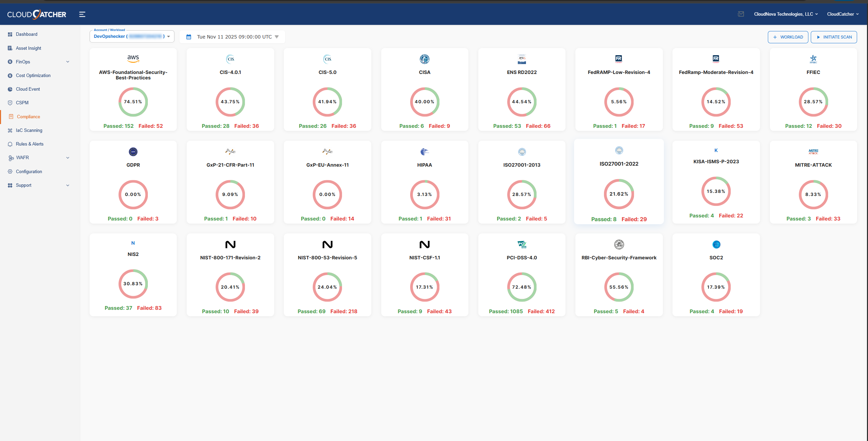The width and height of the screenshot is (868, 441).
Task: Expand the FinOps sidebar menu
Action: (67, 62)
